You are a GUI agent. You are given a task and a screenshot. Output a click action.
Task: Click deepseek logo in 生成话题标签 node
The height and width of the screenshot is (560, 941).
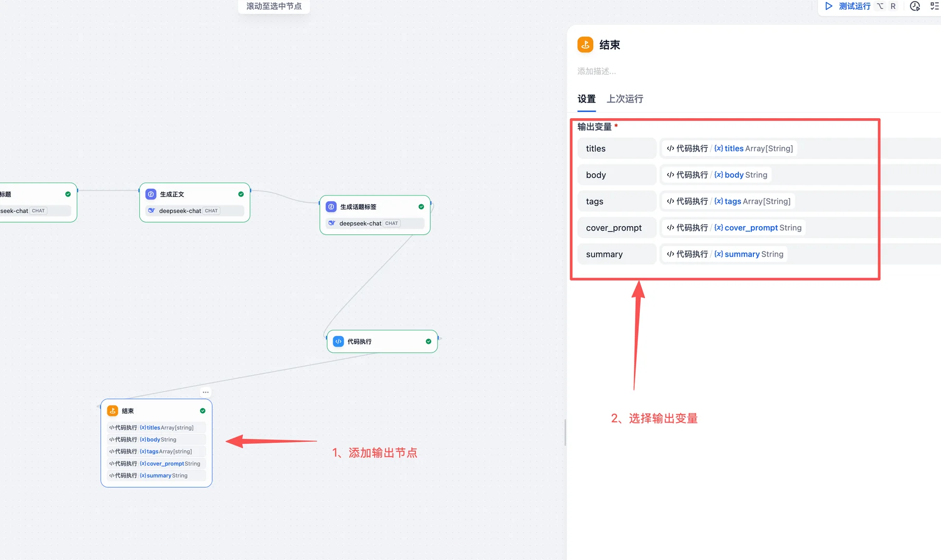pyautogui.click(x=332, y=223)
